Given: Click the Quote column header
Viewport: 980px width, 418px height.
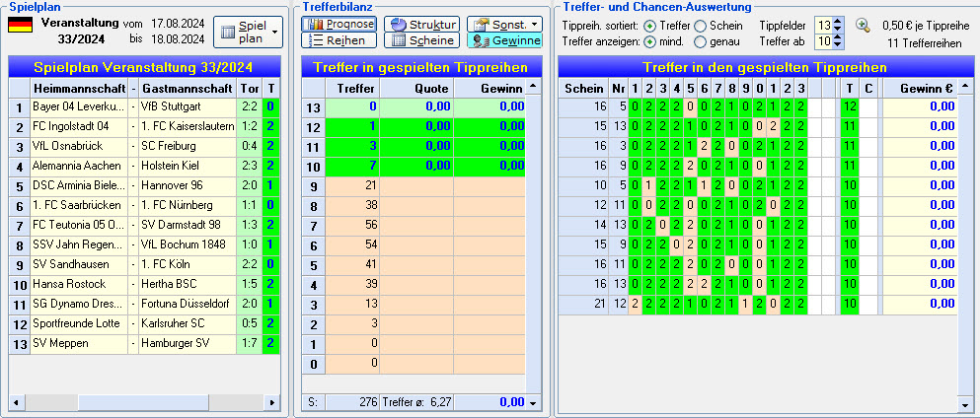Looking at the screenshot, I should pyautogui.click(x=416, y=88).
